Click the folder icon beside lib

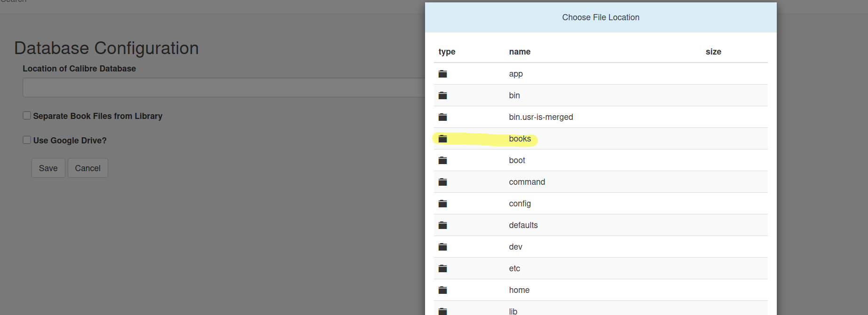[442, 311]
